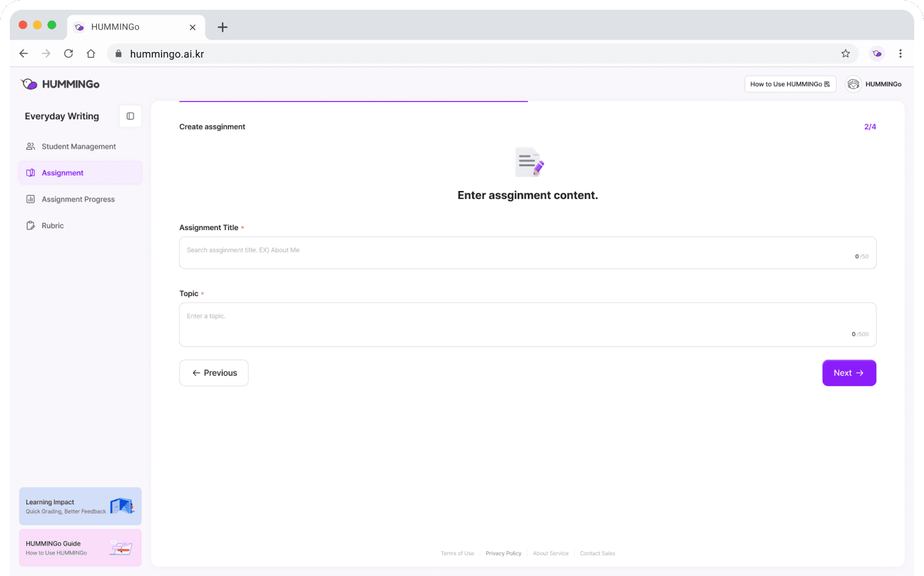Focus the Assignment Title input field
924x576 pixels.
(x=526, y=252)
